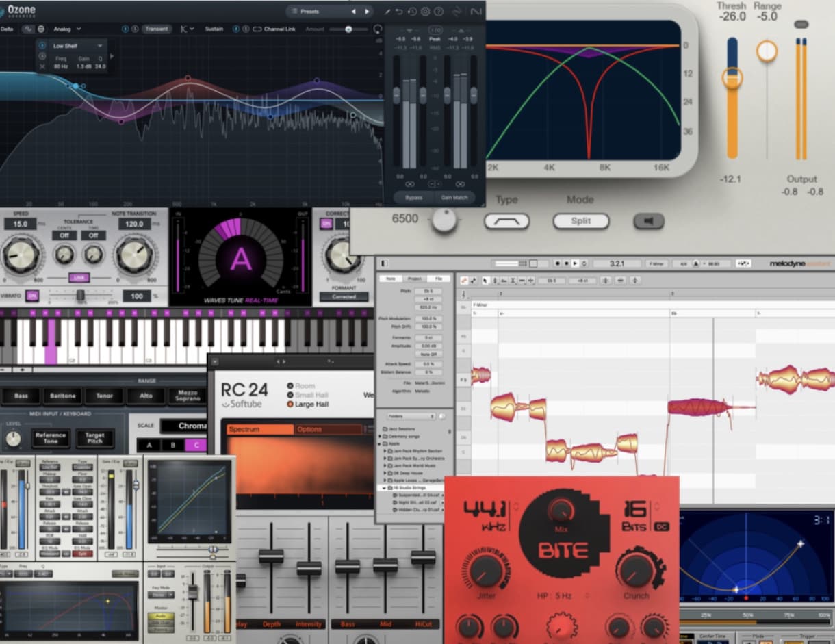
Task: Click the Ozone curve display icon beside Delta
Action: [28, 29]
